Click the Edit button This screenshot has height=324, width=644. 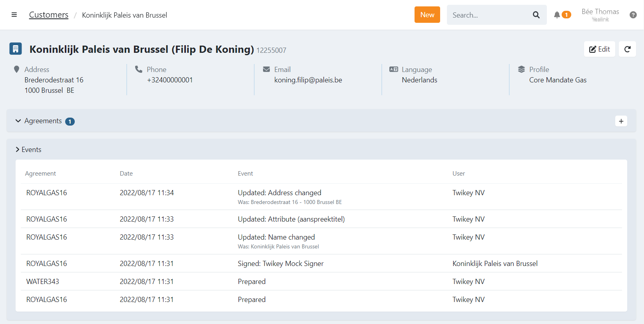[x=599, y=49]
